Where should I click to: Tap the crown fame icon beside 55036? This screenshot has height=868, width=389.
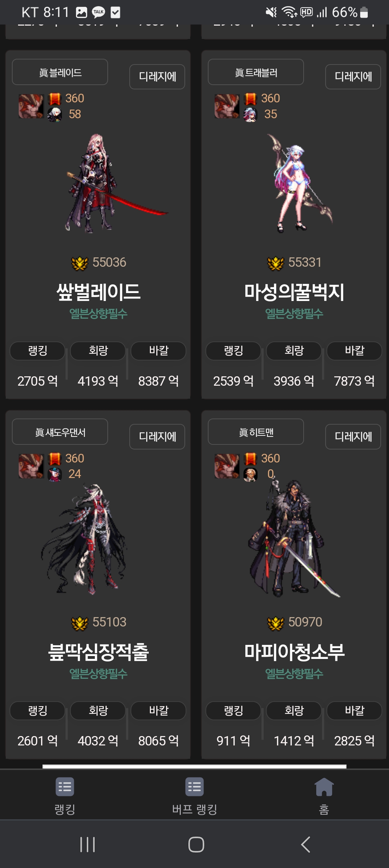click(80, 263)
